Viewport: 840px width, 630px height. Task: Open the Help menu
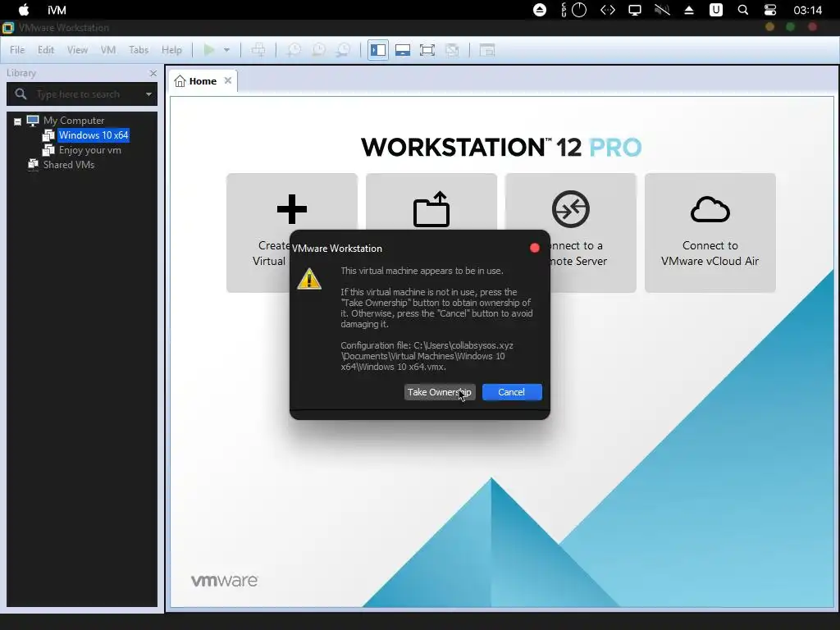pos(171,50)
